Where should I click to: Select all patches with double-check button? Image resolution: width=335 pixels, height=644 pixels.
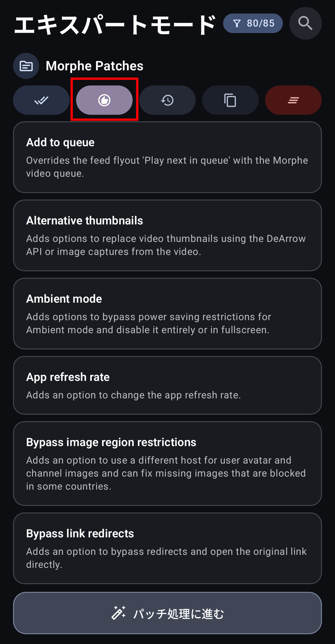click(x=41, y=100)
